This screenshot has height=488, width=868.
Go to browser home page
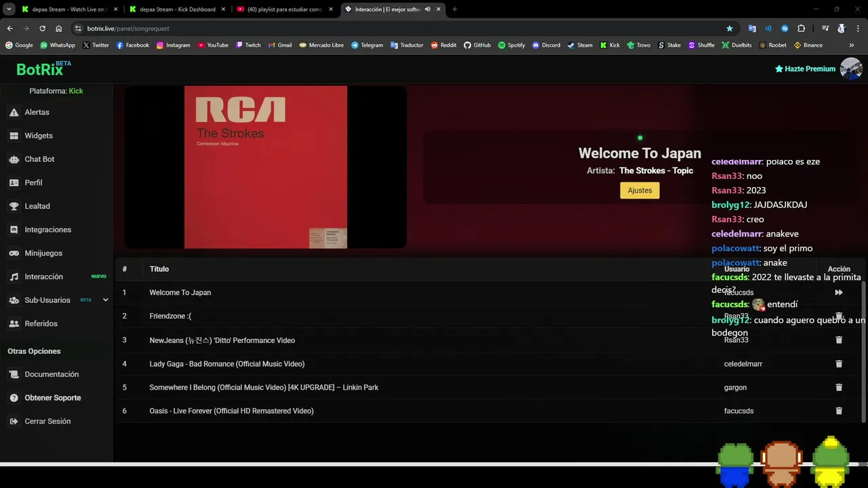(x=58, y=28)
